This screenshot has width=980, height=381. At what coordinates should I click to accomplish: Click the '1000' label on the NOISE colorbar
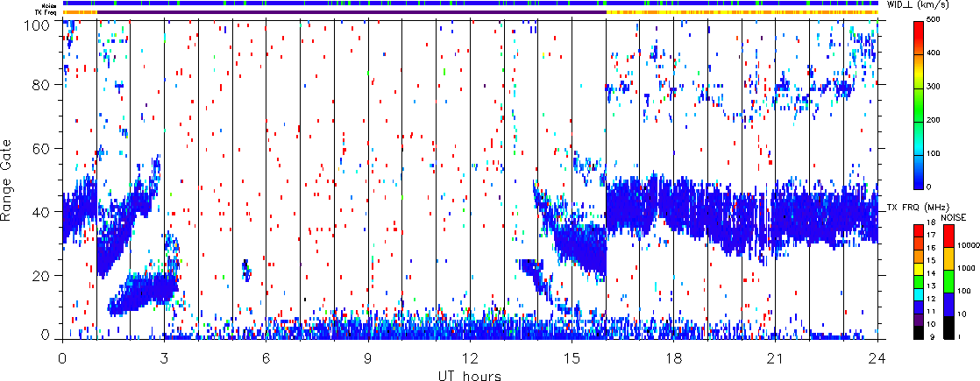click(x=966, y=268)
